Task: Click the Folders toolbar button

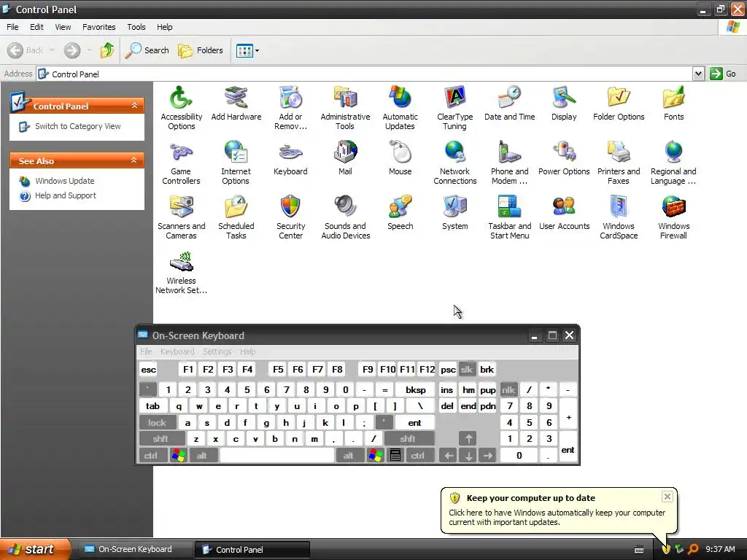Action: click(x=201, y=50)
